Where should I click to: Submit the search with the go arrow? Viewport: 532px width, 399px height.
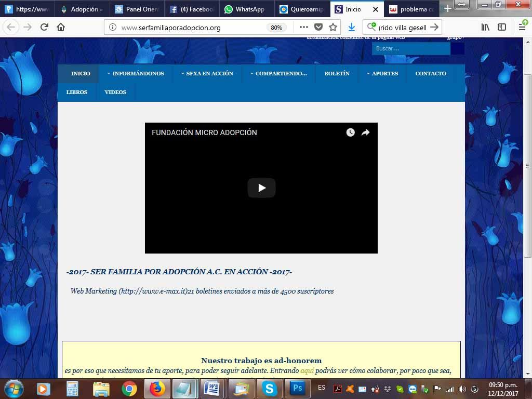[434, 27]
